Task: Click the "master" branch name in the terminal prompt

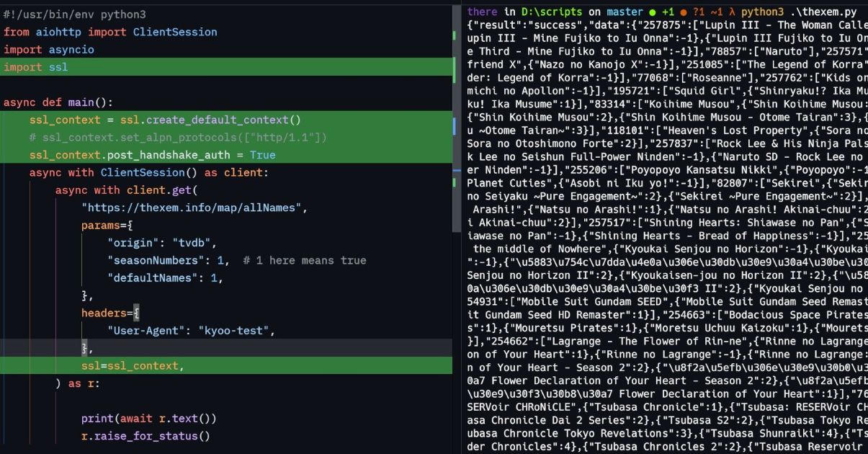Action: [x=624, y=12]
